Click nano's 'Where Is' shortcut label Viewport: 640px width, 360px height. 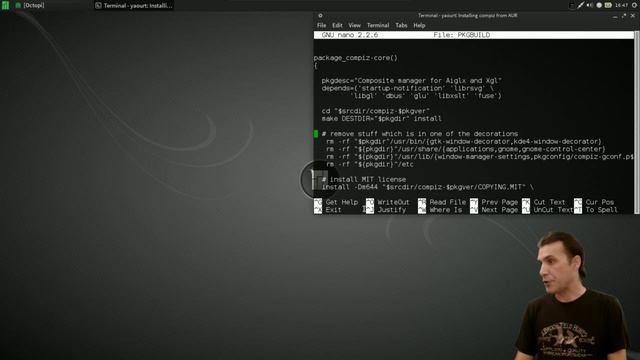[446, 210]
